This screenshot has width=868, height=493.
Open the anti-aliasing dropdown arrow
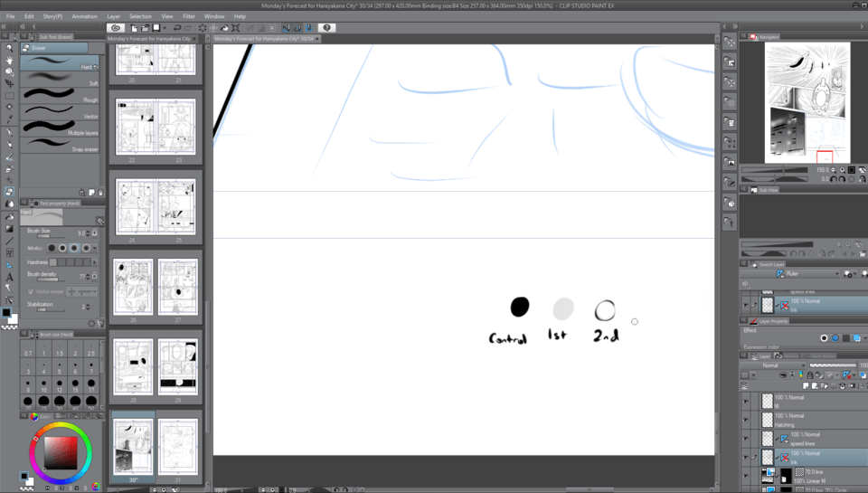click(x=95, y=248)
